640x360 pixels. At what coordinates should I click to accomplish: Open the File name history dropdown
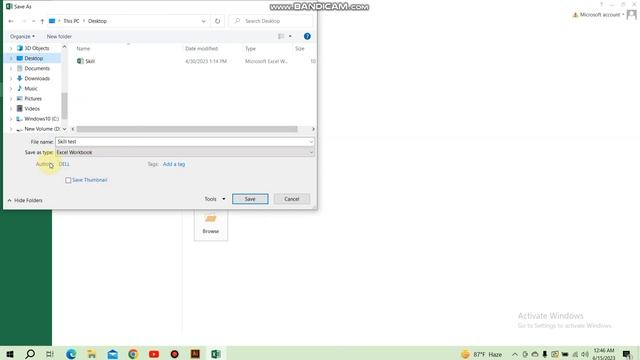[311, 142]
